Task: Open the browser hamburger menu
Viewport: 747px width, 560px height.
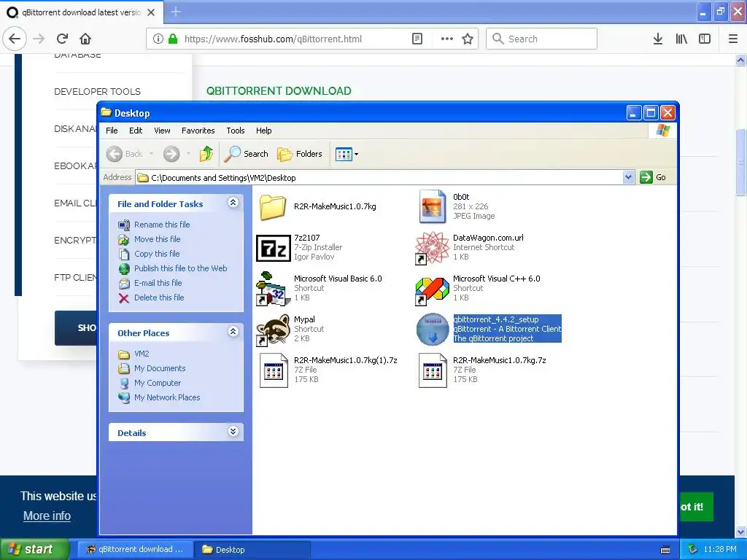Action: pos(733,39)
